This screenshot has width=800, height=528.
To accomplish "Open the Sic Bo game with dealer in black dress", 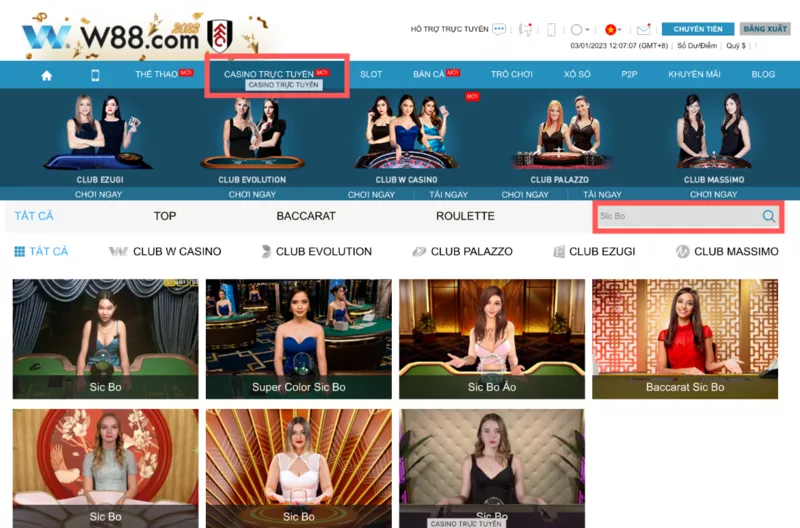I will (x=492, y=468).
